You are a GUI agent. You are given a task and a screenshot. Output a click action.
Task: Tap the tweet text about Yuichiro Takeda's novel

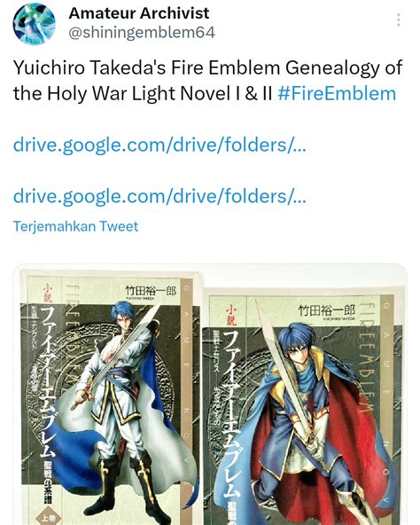click(x=207, y=81)
